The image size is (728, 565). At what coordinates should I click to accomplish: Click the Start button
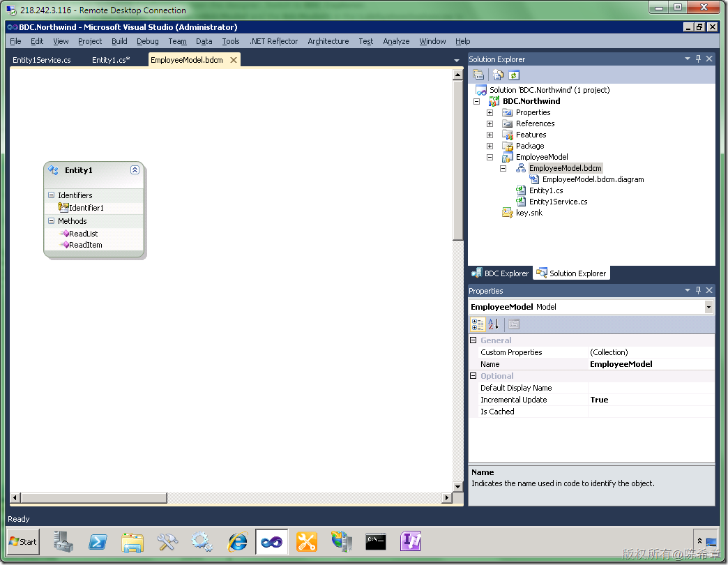pyautogui.click(x=23, y=541)
